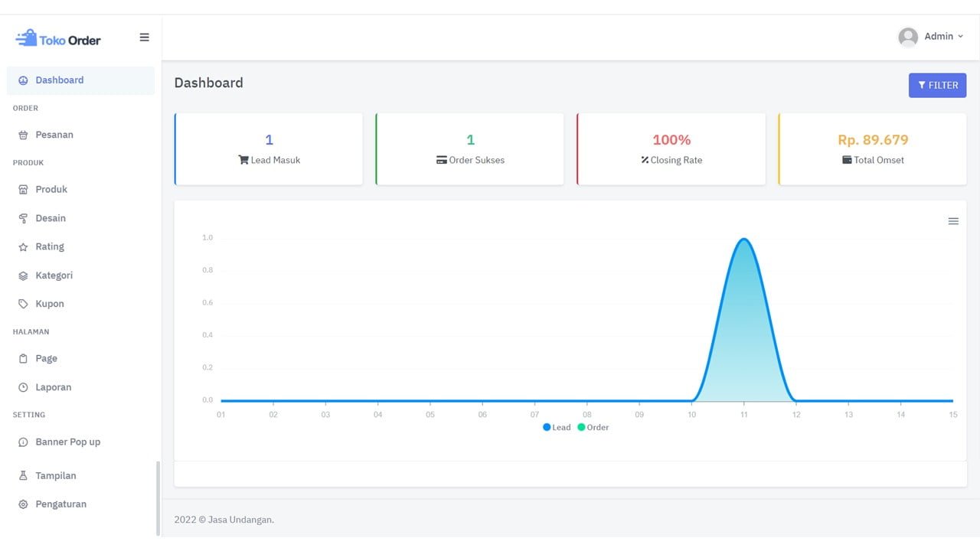This screenshot has width=980, height=551.
Task: Click the sidebar vertical scrollbar
Action: 158,497
